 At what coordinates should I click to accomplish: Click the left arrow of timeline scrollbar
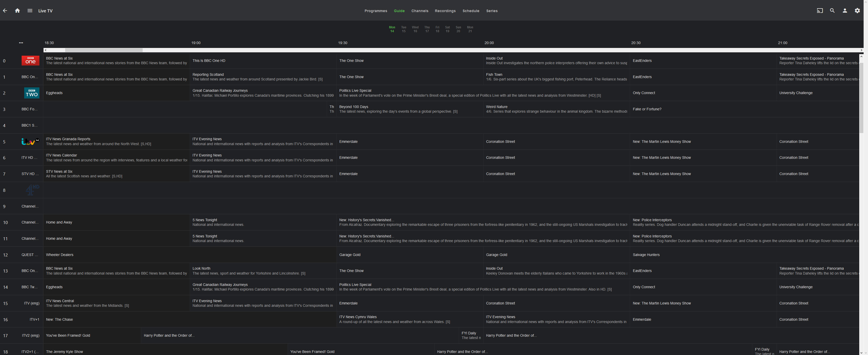[x=46, y=50]
